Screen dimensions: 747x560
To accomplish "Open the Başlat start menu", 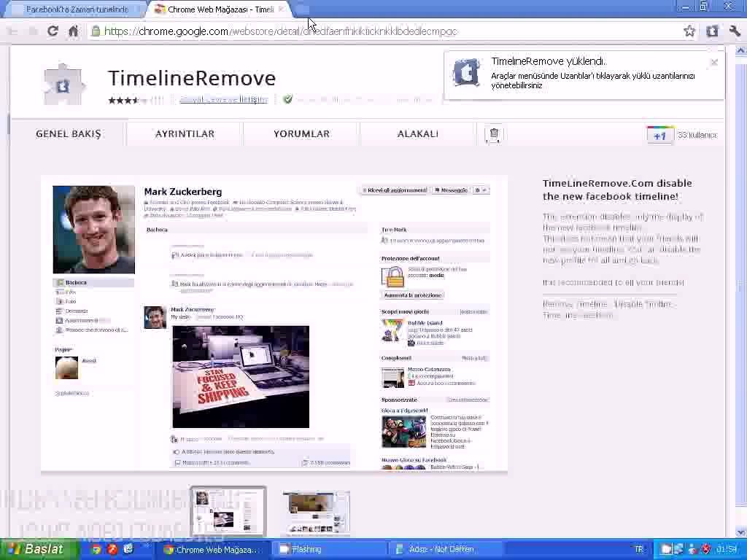I will pos(39,549).
